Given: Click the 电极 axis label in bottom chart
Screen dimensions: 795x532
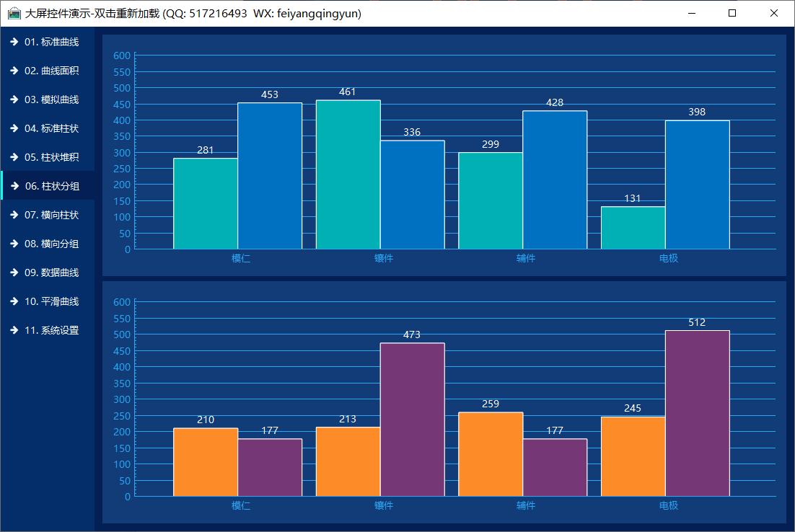Looking at the screenshot, I should tap(669, 505).
